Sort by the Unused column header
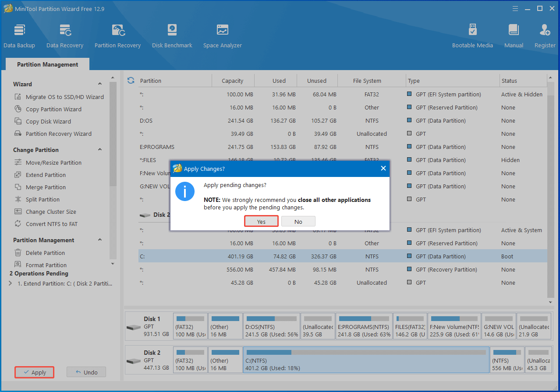This screenshot has width=560, height=392. [317, 81]
